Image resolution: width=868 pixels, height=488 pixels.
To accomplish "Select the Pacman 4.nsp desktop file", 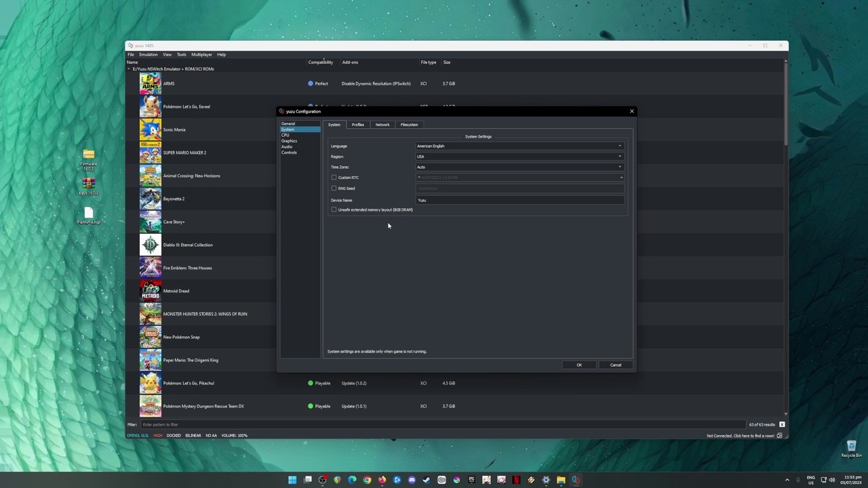I will [88, 217].
